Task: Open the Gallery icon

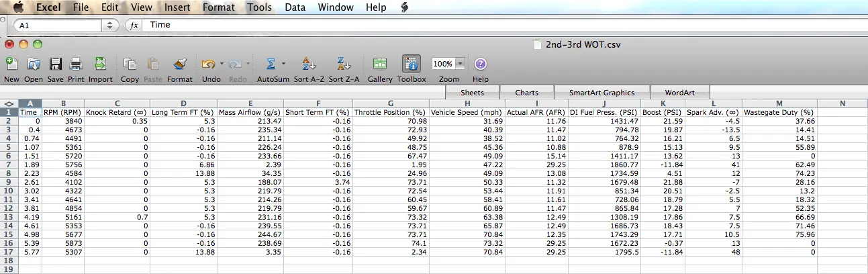Action: (x=380, y=64)
